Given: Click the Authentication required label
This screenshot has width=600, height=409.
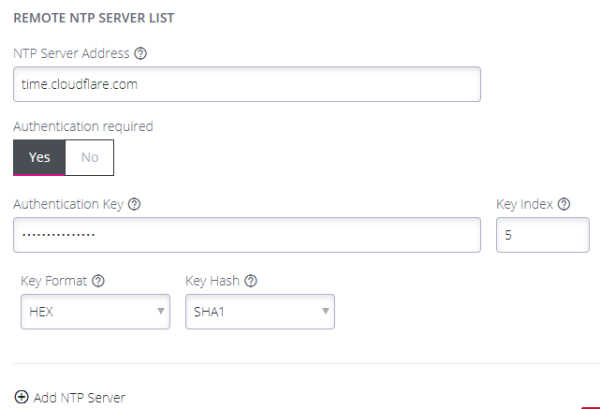Looking at the screenshot, I should tap(83, 126).
